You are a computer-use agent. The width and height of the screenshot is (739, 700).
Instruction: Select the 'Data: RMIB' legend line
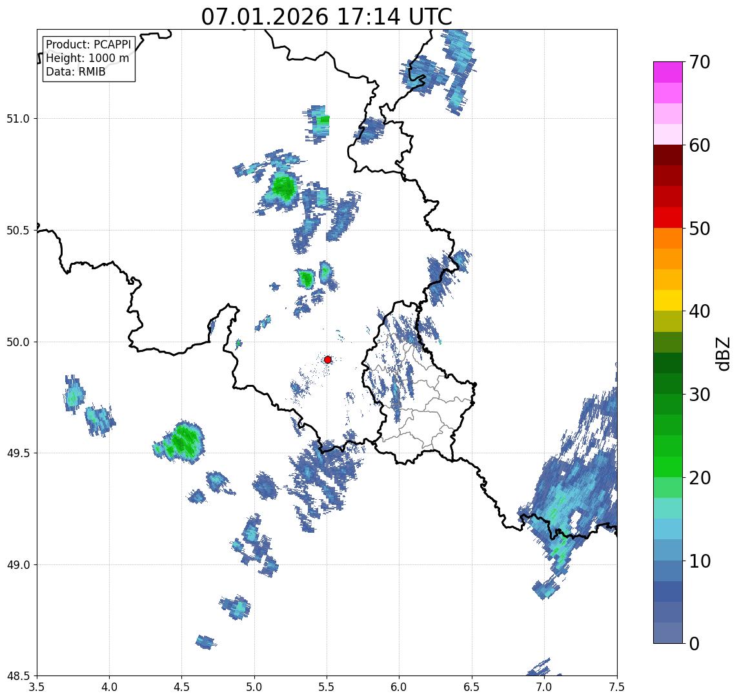coord(76,72)
